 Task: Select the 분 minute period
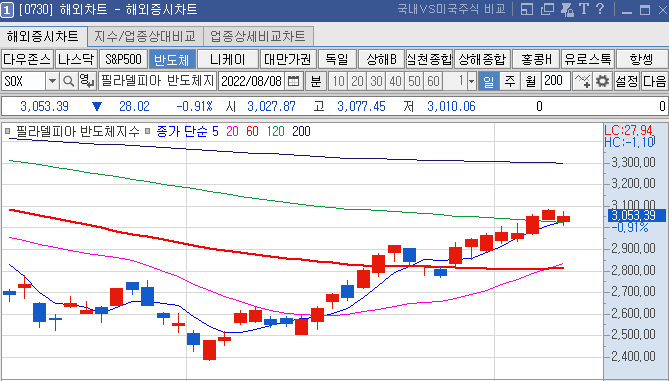(x=316, y=81)
